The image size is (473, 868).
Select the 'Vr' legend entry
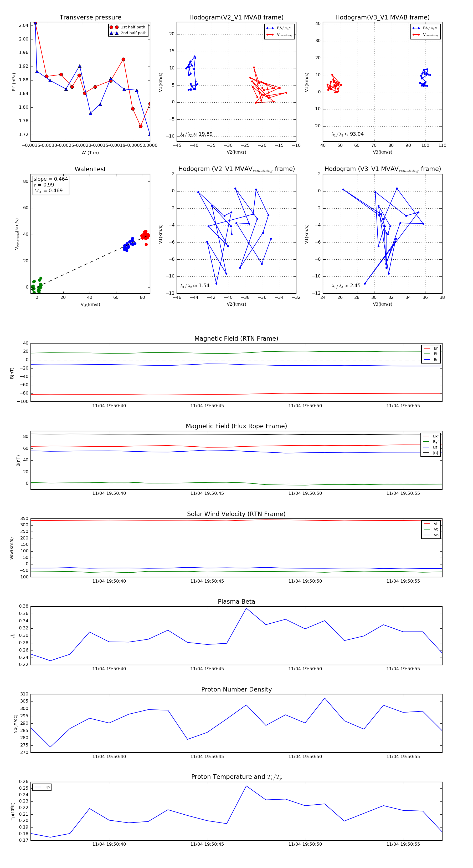(431, 524)
